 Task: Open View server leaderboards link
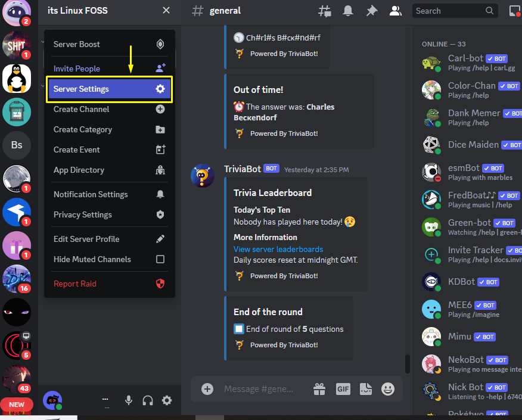click(278, 249)
